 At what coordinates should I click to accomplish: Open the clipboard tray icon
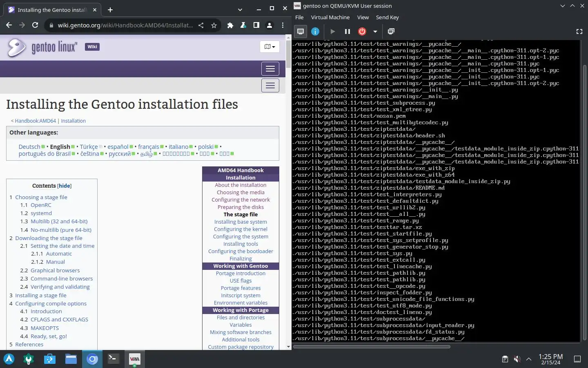click(x=505, y=359)
